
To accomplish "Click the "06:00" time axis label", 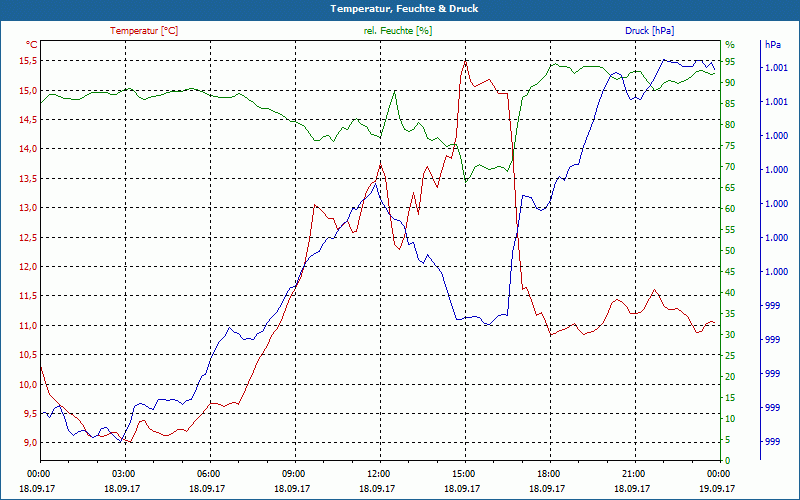I will [x=210, y=473].
